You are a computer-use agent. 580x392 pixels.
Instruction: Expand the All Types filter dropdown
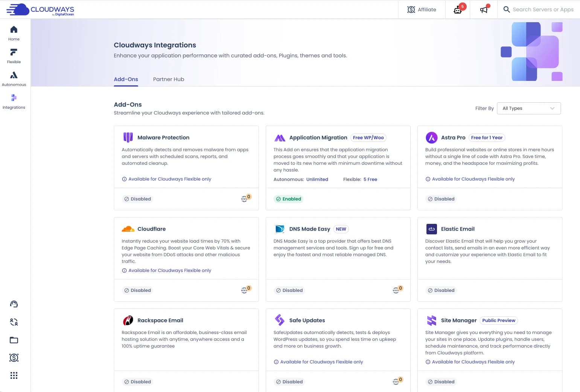tap(528, 108)
